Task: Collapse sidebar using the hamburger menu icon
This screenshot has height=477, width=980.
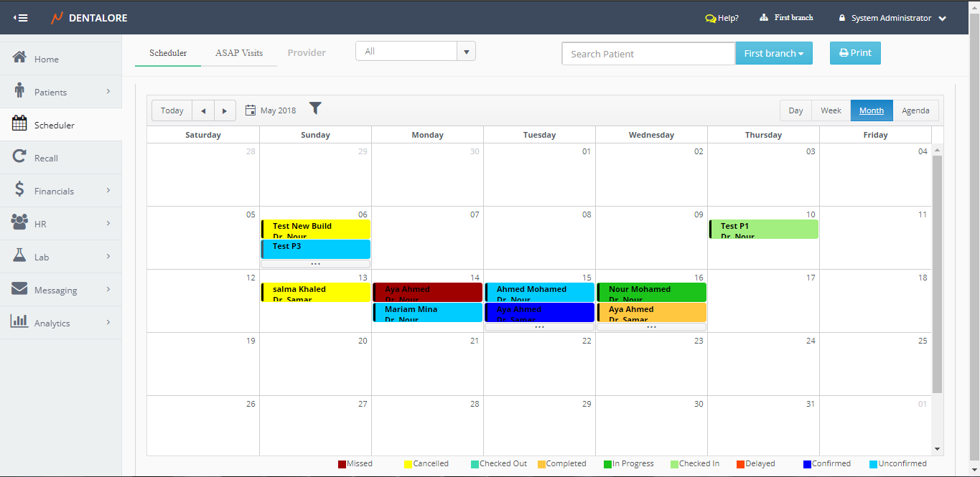Action: (x=21, y=18)
